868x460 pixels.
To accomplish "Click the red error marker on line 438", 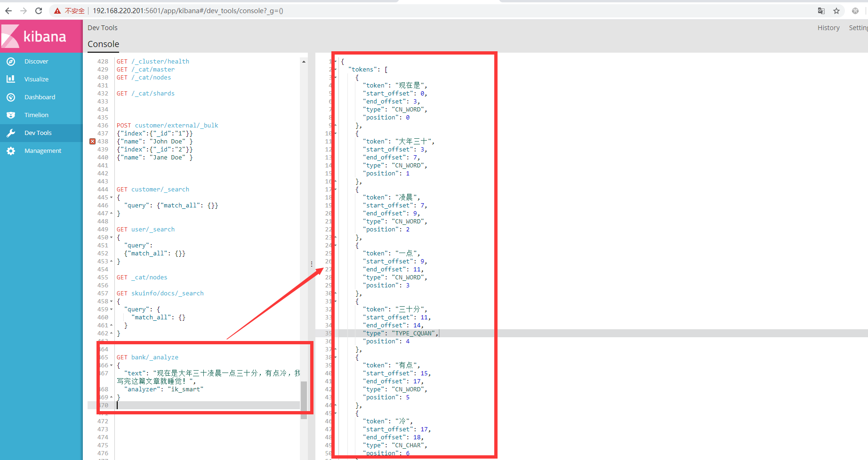I will [x=92, y=142].
